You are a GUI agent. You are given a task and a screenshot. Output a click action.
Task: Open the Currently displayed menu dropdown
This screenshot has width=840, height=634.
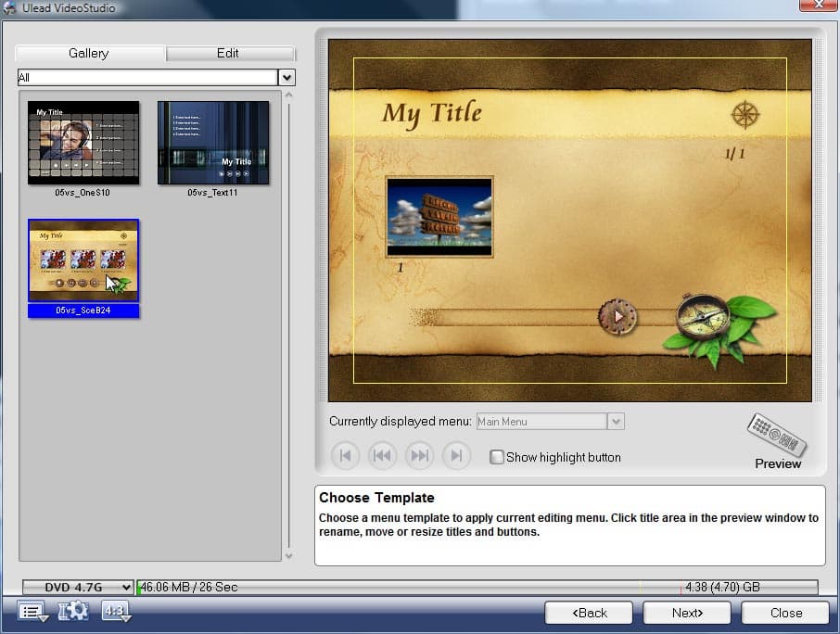pos(616,422)
